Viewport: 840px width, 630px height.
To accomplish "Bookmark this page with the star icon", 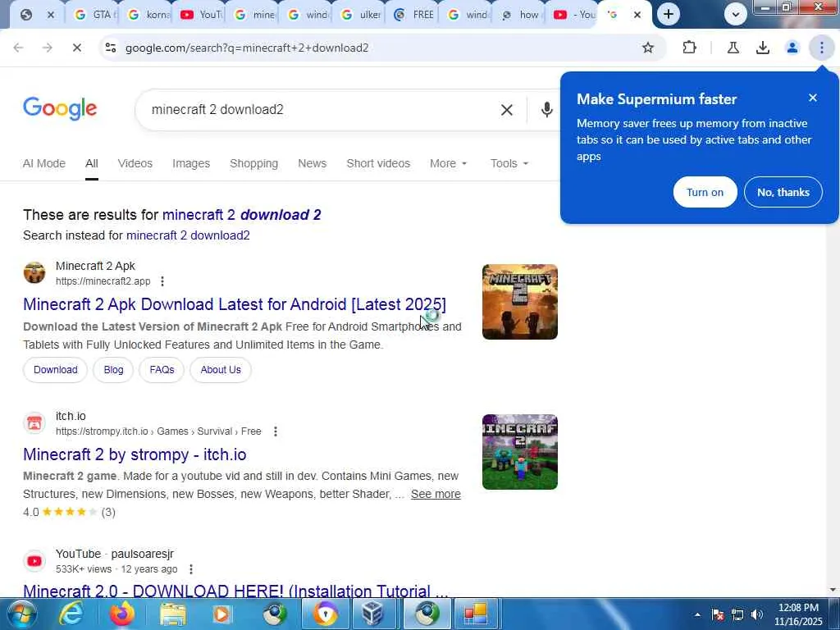I will point(648,48).
